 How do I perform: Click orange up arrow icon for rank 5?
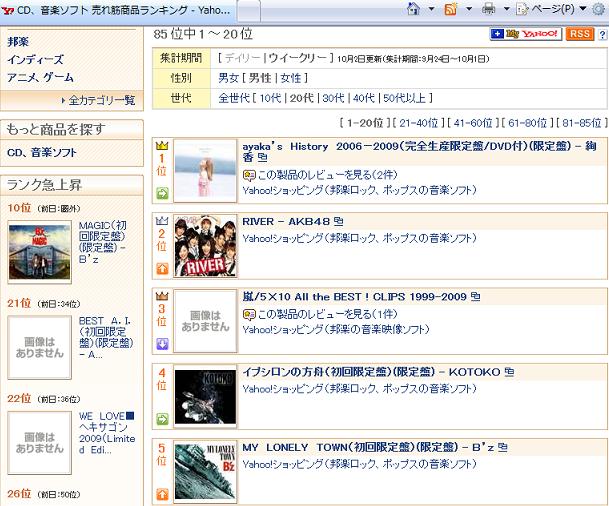[162, 494]
